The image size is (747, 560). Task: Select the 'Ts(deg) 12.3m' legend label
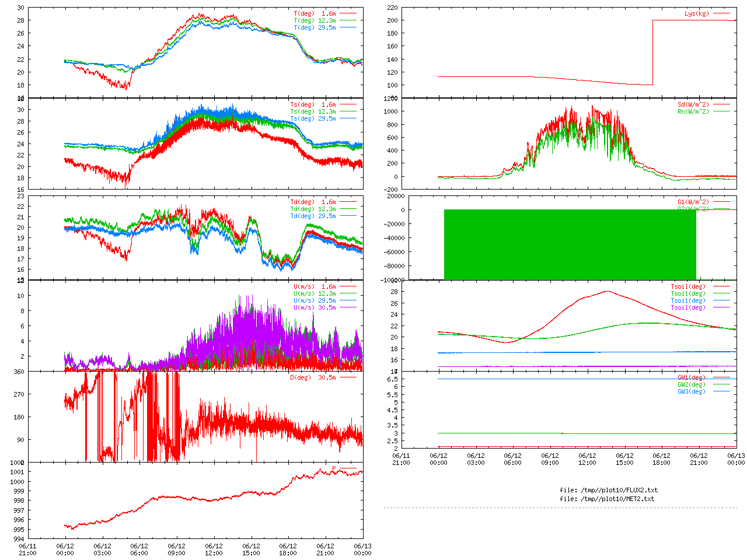coord(313,111)
